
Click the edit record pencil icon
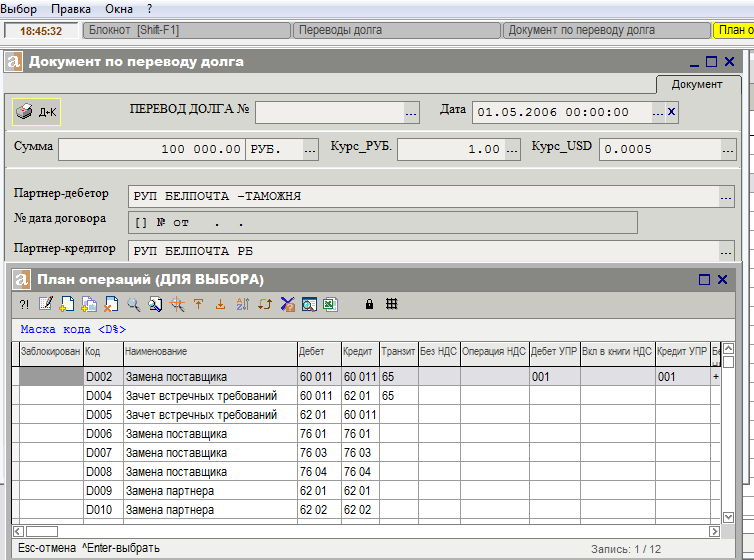(x=46, y=304)
